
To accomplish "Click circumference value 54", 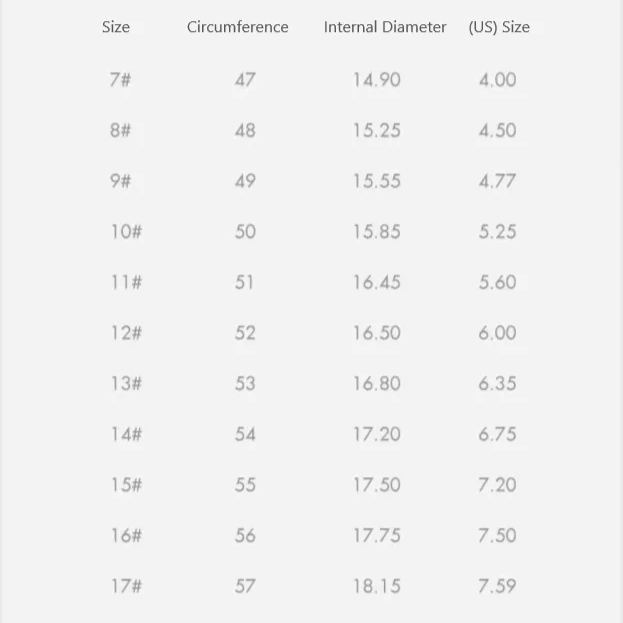I will click(245, 434).
